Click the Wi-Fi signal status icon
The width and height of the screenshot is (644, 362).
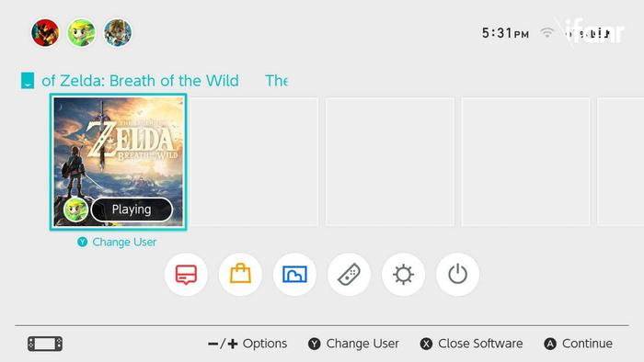coord(546,32)
